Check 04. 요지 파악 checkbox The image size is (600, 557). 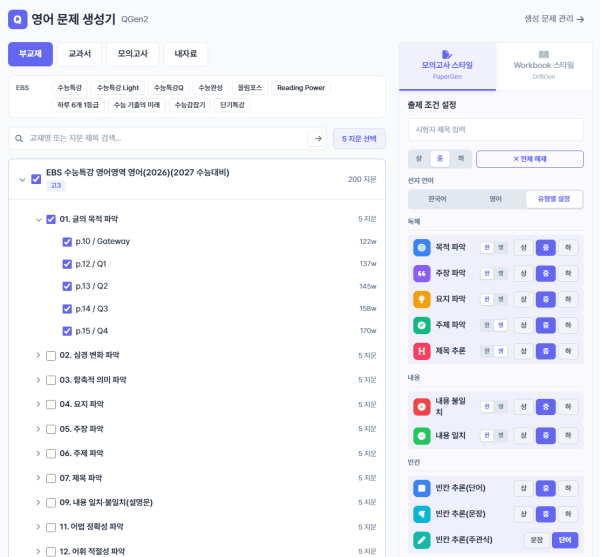[x=51, y=405]
